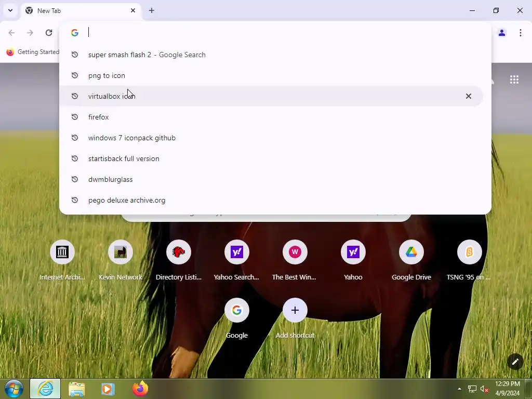532x399 pixels.
Task: Go back with the back arrow
Action: (11, 33)
